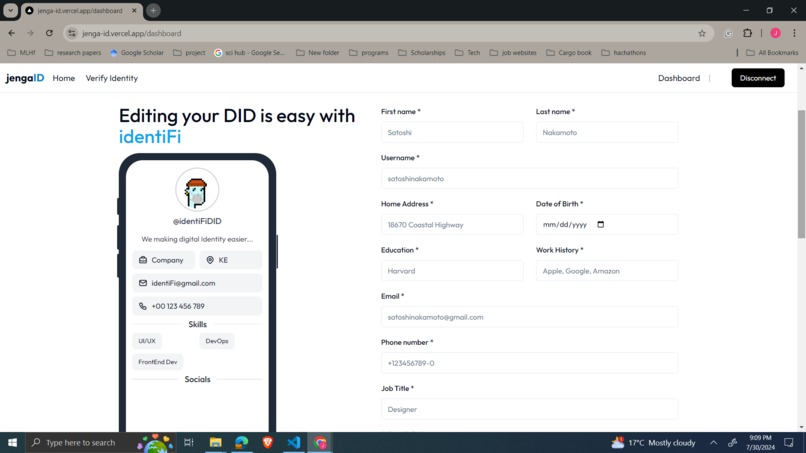Click the Disconnect button
The width and height of the screenshot is (806, 453).
[x=758, y=78]
